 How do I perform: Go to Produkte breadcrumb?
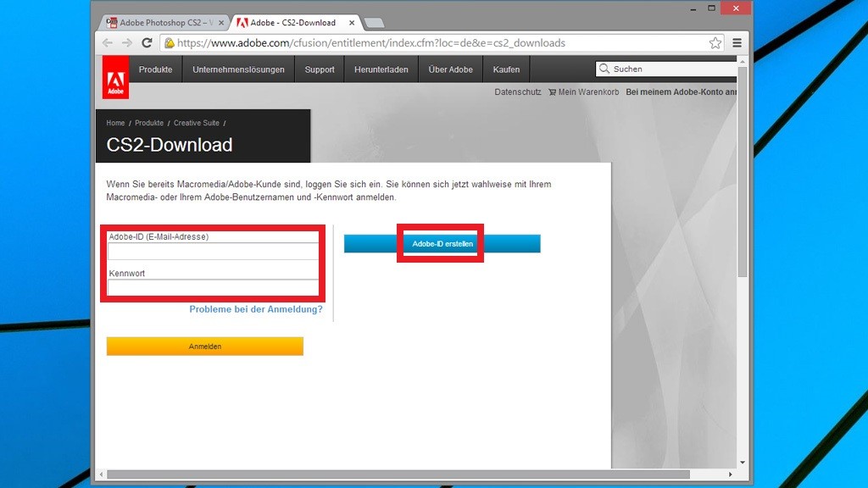point(149,123)
